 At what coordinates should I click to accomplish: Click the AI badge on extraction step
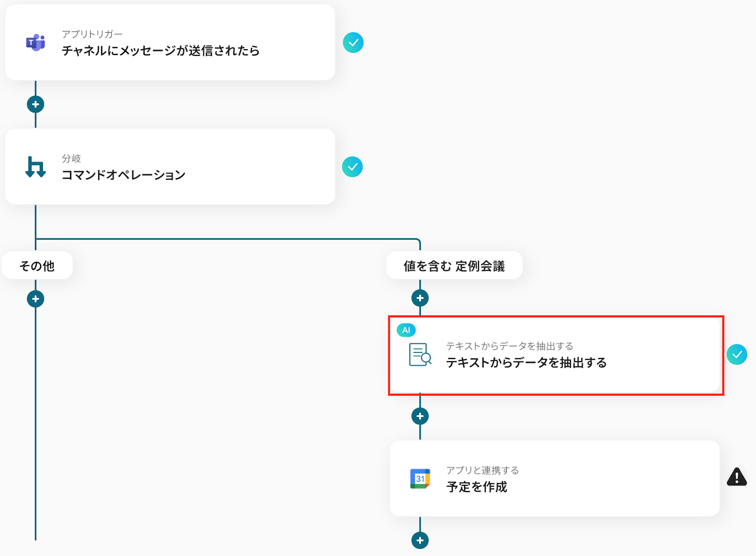[406, 330]
